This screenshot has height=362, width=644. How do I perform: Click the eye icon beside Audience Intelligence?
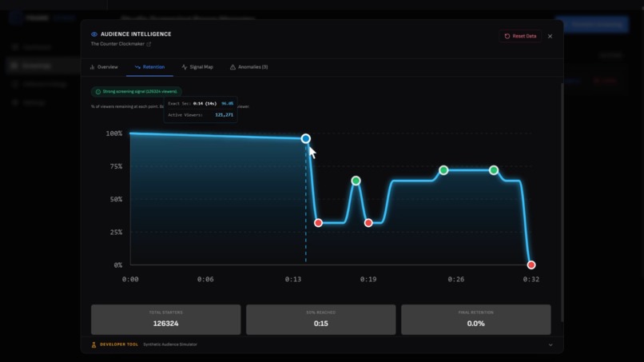click(94, 34)
